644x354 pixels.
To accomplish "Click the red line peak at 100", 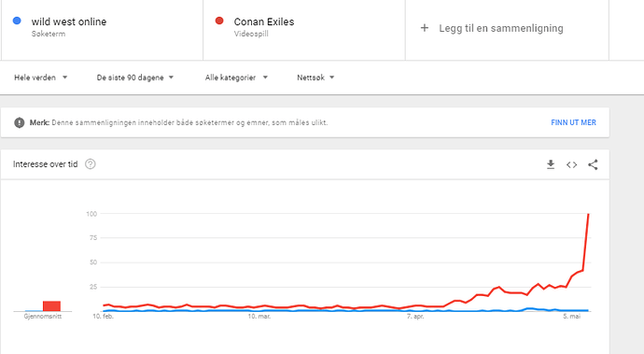I will pyautogui.click(x=589, y=214).
